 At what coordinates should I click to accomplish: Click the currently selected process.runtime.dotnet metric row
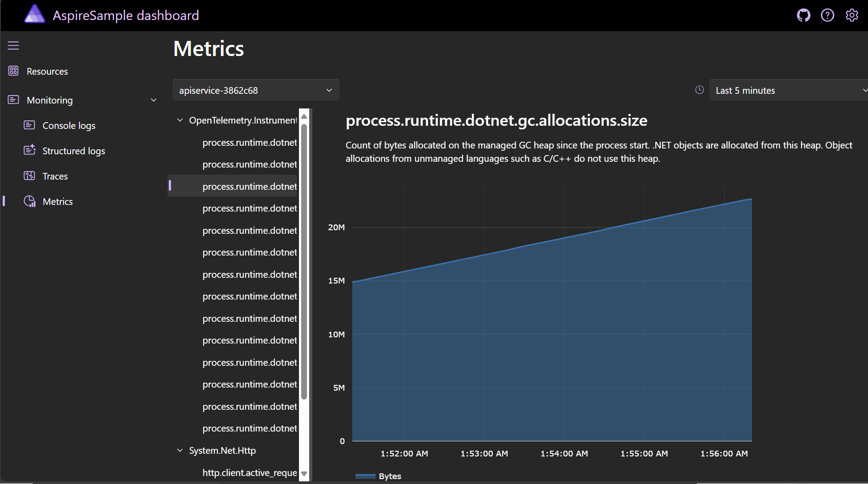232,187
